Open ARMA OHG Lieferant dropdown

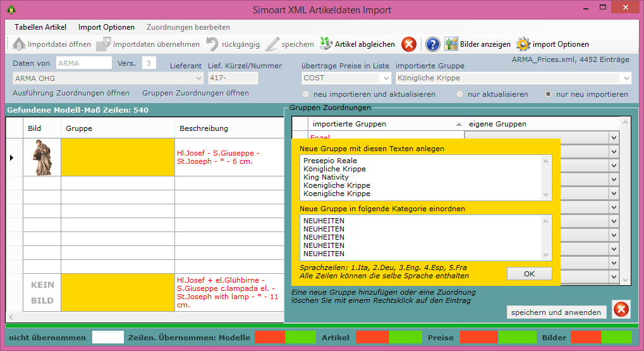198,78
